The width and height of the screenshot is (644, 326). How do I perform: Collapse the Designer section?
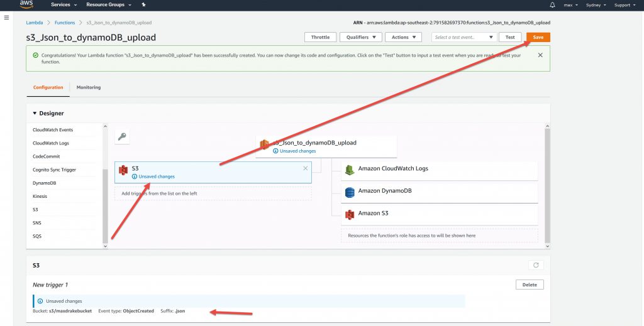click(x=35, y=114)
